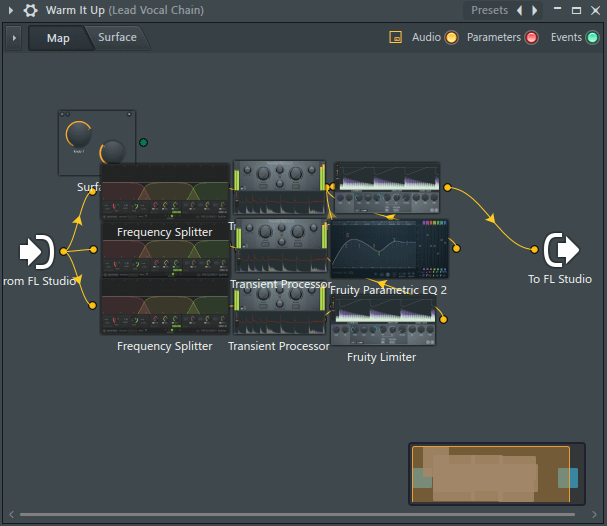The width and height of the screenshot is (607, 526).
Task: Expand the side panel arrow left of Map
Action: (14, 38)
